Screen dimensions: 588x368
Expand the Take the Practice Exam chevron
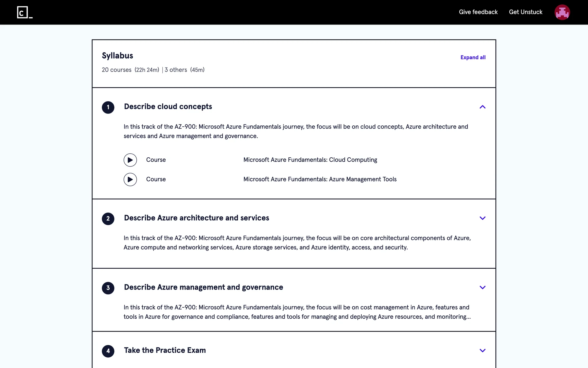pyautogui.click(x=482, y=351)
